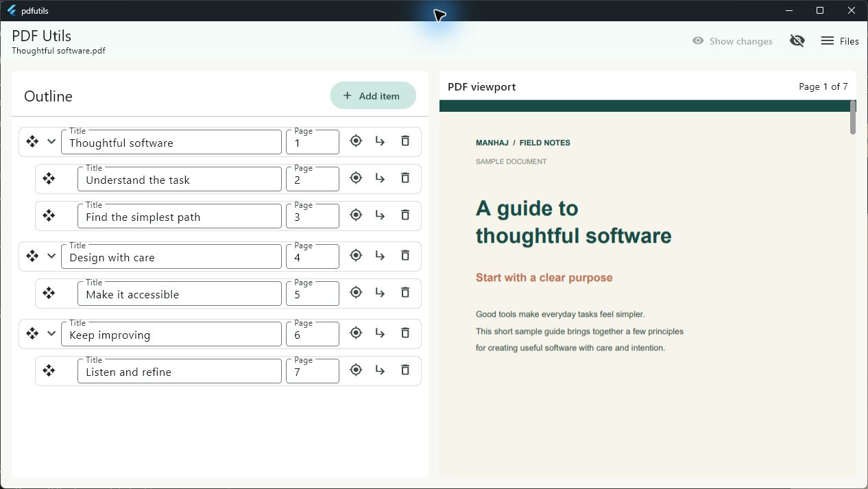Click the Page field showing 6
This screenshot has height=489, width=868.
coord(313,334)
